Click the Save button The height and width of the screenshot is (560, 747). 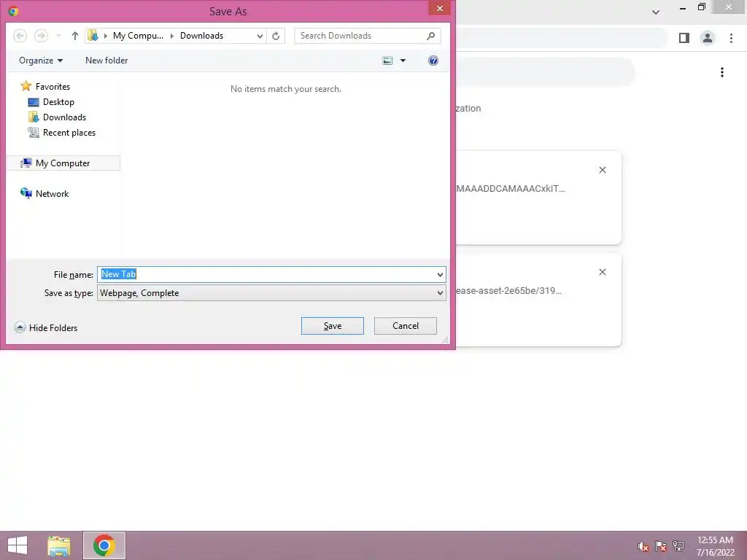(333, 326)
